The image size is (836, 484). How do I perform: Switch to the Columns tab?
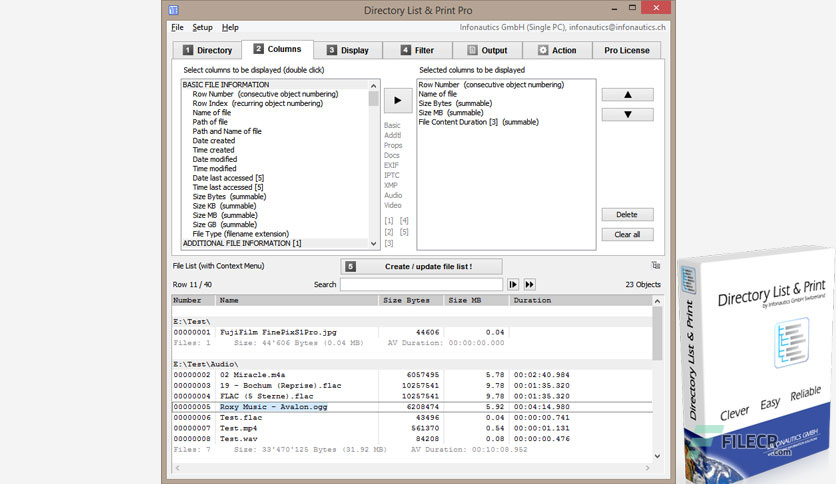(277, 49)
